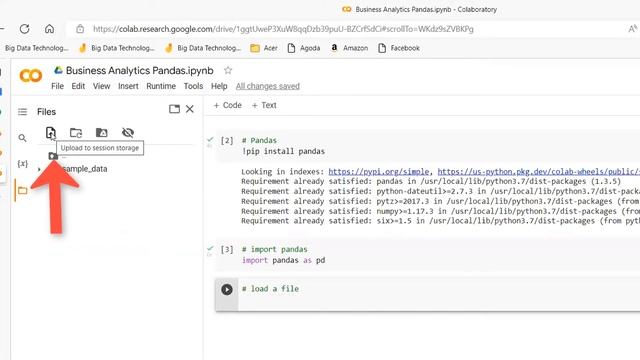Open the Amazon bookmark
This screenshot has height=360, width=640.
349,48
